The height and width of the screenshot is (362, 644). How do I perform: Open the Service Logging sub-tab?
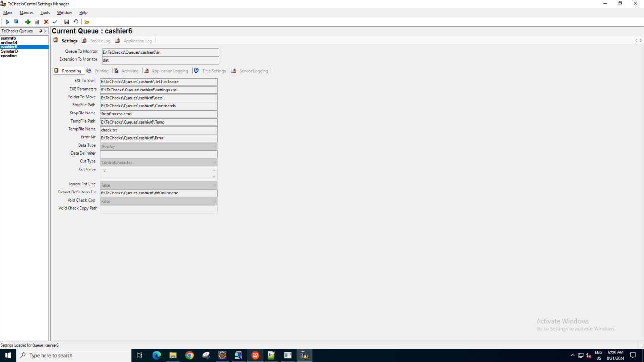point(250,71)
